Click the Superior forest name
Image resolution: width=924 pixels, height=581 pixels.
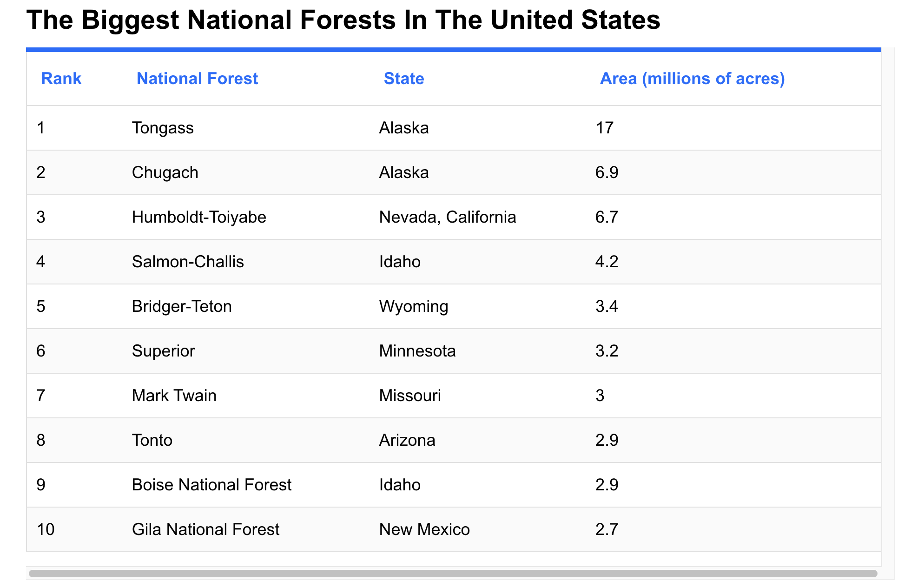click(163, 351)
